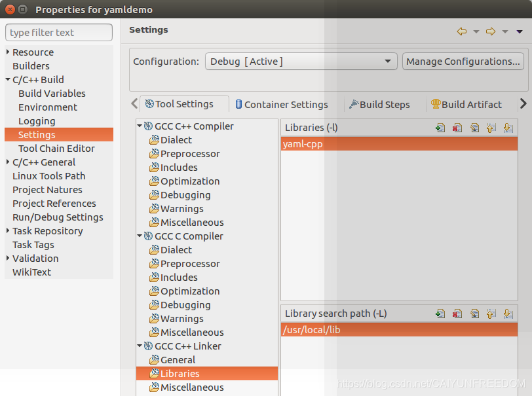Add a path in Library search path (-L) toolbar
Screen dimensions: 532x396
click(440, 314)
